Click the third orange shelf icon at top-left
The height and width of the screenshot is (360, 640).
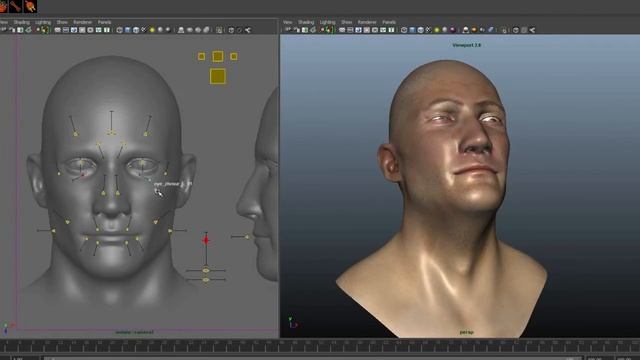point(31,6)
